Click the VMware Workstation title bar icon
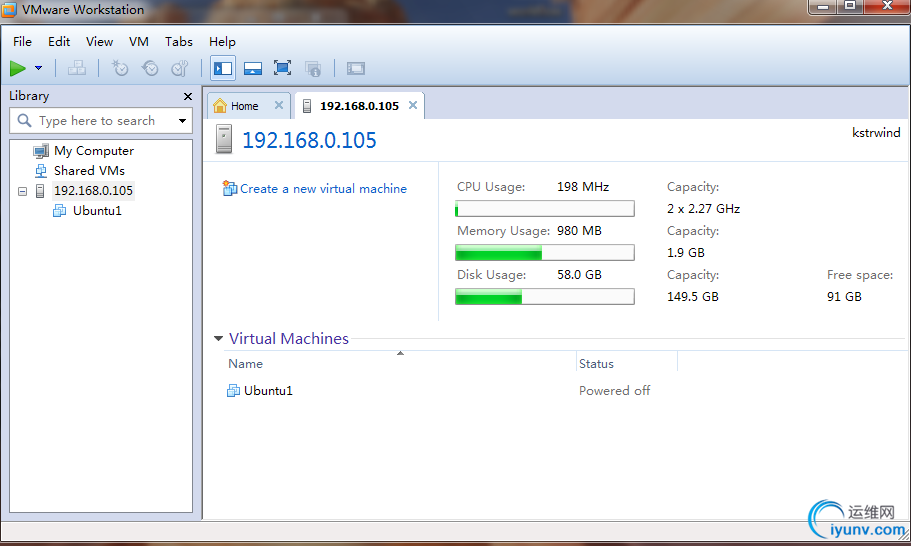This screenshot has height=546, width=911. 9,10
